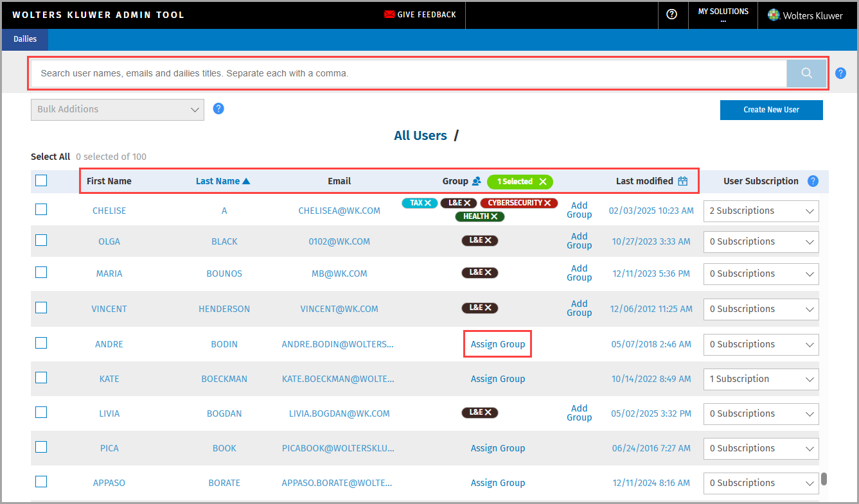859x504 pixels.
Task: Open Vincent Henderson's subscriptions dropdown
Action: pos(761,309)
